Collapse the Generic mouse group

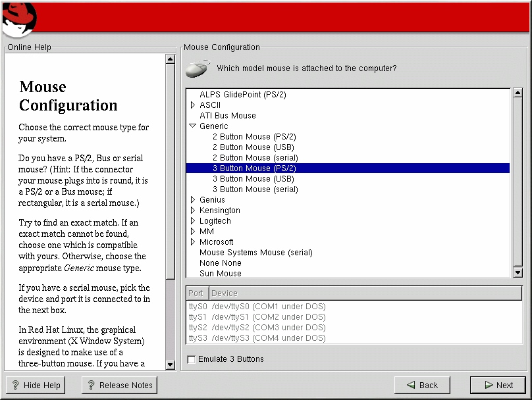pyautogui.click(x=193, y=126)
